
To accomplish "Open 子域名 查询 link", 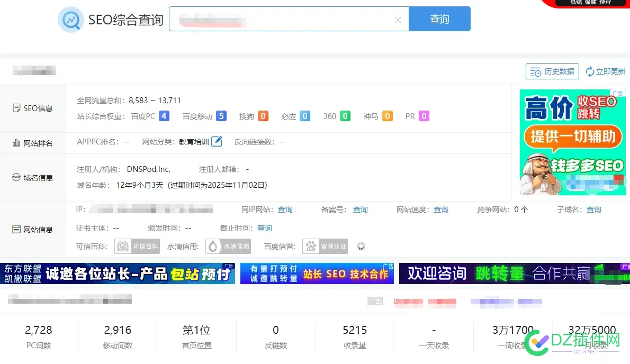I will [593, 209].
